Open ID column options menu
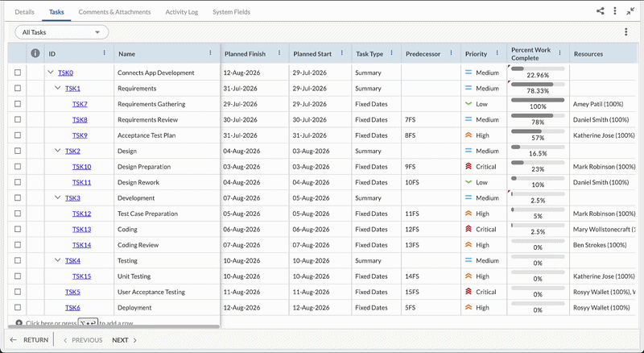The image size is (644, 353). point(105,52)
